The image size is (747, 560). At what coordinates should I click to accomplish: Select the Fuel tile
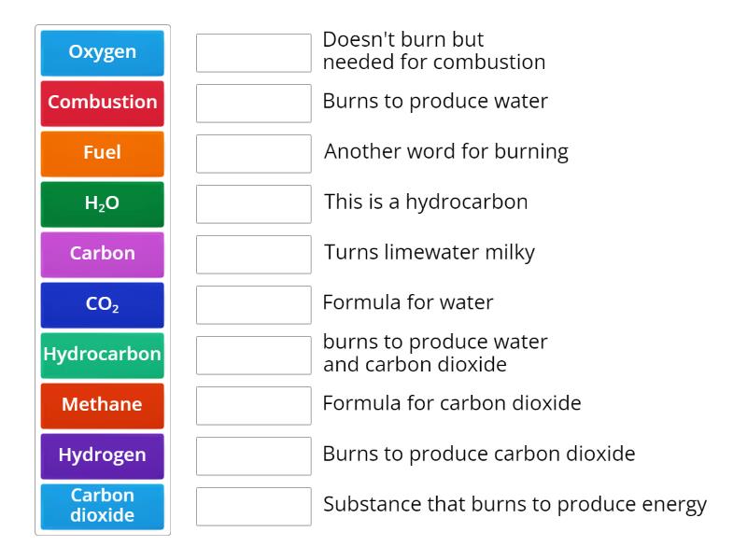pyautogui.click(x=102, y=154)
